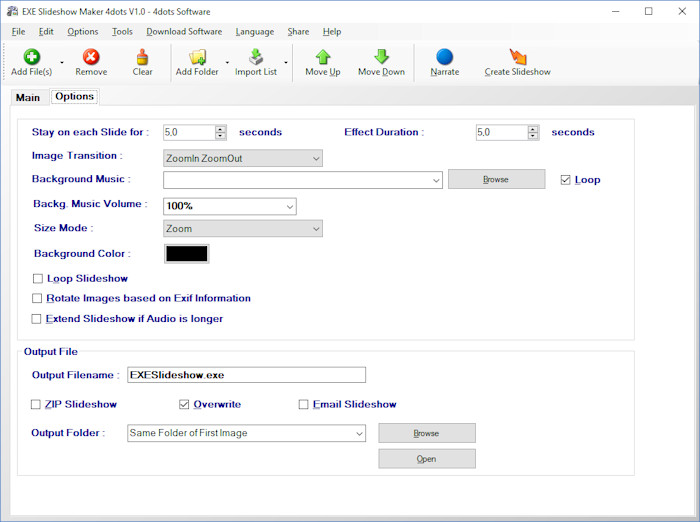Maximize the EXE Slideshow Maker window
This screenshot has width=700, height=522.
point(649,11)
